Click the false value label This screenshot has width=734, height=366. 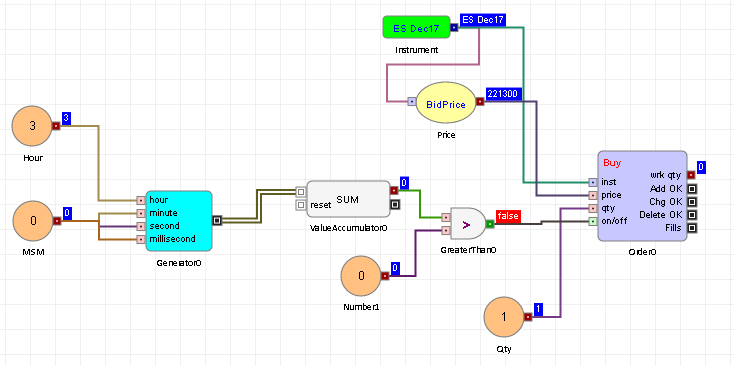coord(508,216)
